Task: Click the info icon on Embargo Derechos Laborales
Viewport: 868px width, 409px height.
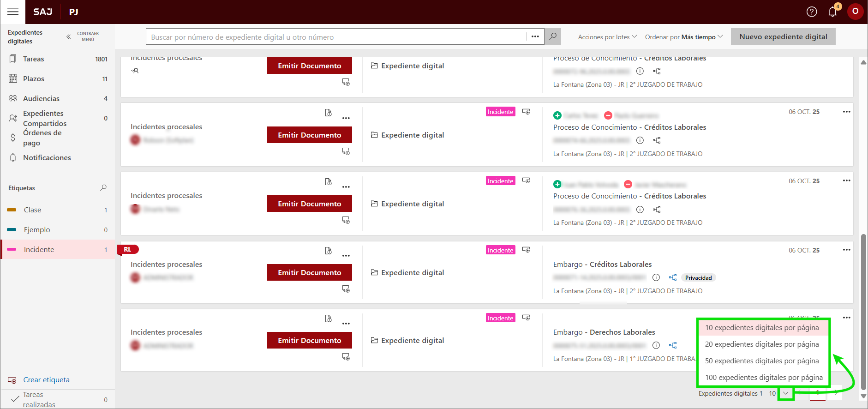Action: pyautogui.click(x=656, y=345)
